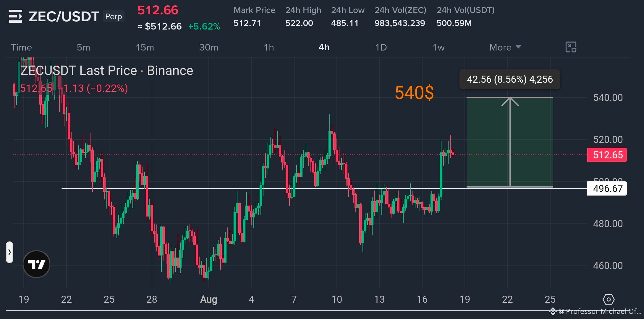
Task: Click the 42.56 (8.56%) 4,256 measurement label
Action: tap(510, 79)
